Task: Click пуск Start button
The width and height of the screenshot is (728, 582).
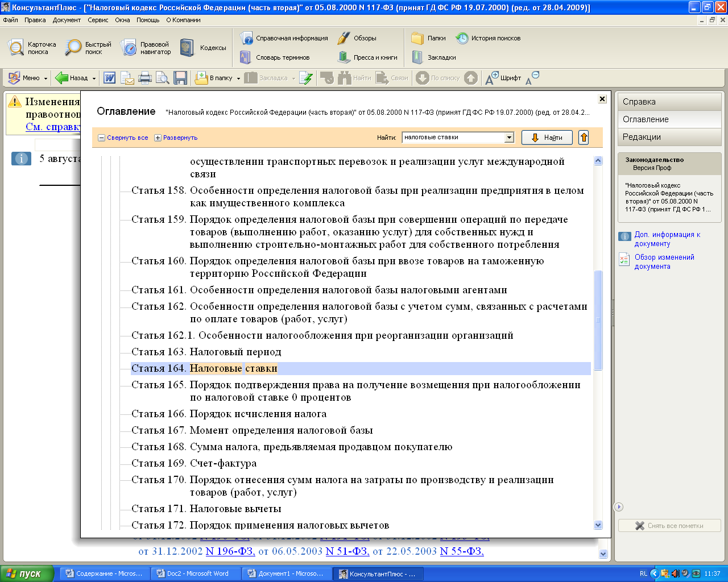Action: (x=27, y=573)
